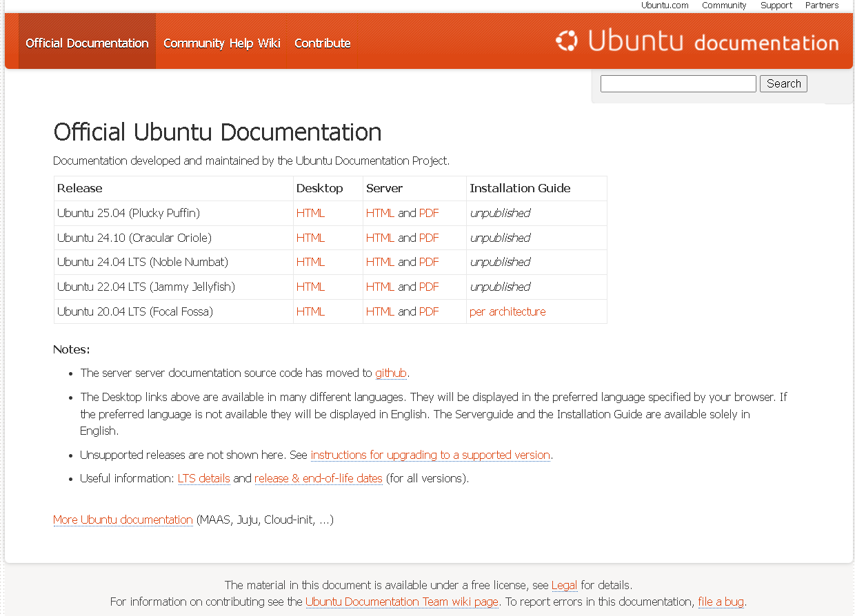Select the Ubuntu 24.10 (Oracular Oriole) cell
Image resolution: width=855 pixels, height=616 pixels.
[174, 238]
